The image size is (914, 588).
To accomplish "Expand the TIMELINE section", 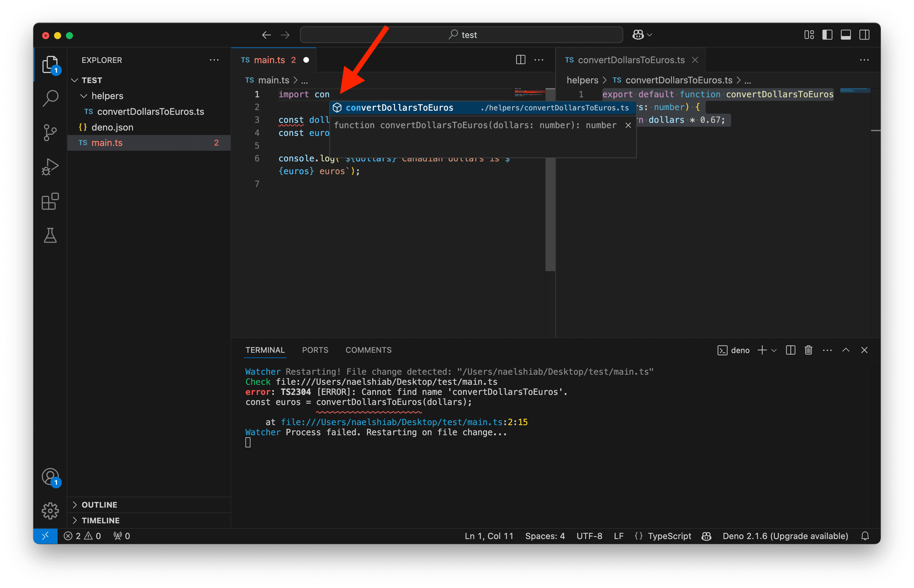I will click(149, 520).
